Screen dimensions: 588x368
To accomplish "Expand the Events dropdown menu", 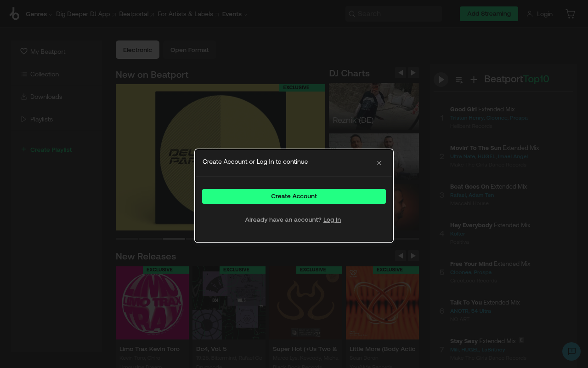I will click(x=235, y=14).
